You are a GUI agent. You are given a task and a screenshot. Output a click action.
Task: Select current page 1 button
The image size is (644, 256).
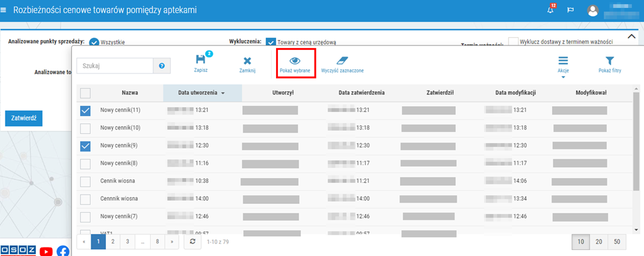tap(98, 241)
